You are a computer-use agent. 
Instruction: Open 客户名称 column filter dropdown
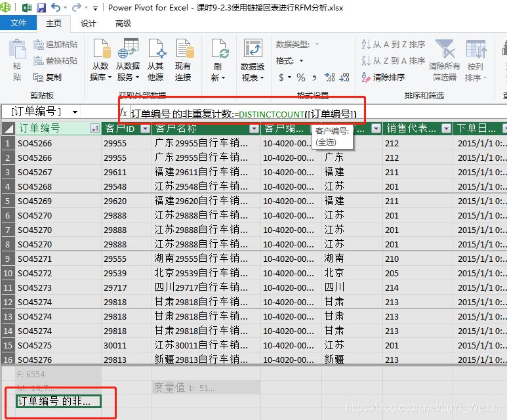[x=254, y=129]
